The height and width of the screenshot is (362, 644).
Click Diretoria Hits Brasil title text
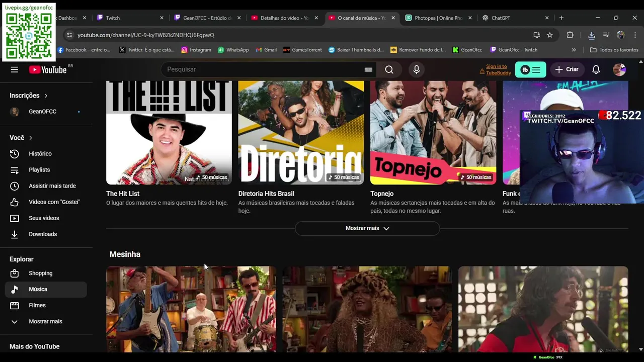tap(266, 194)
